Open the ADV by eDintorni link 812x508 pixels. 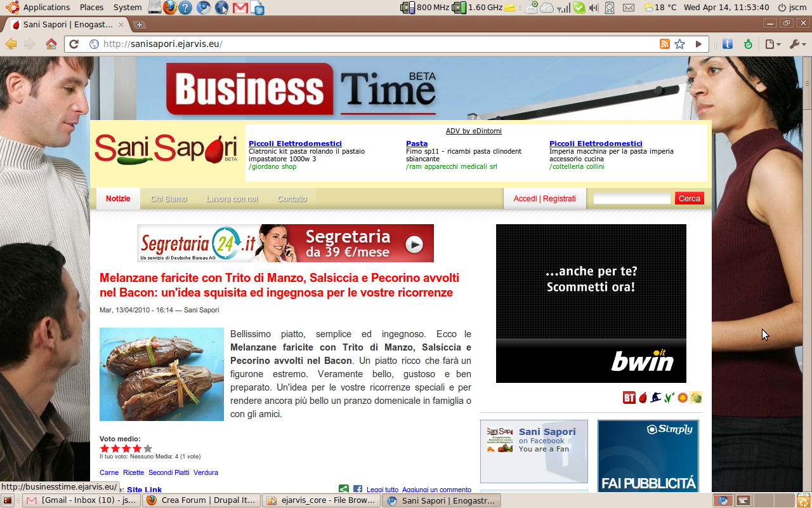click(474, 131)
